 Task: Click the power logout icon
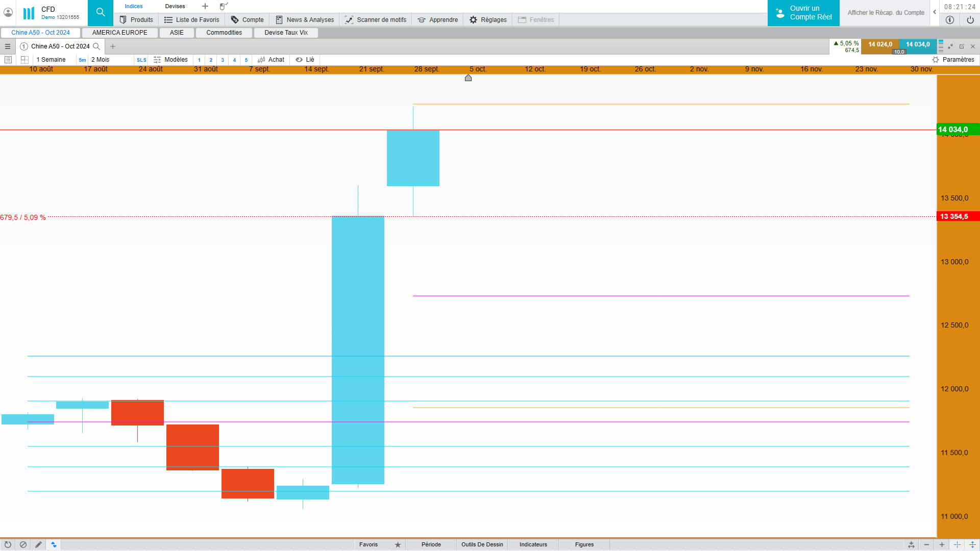(x=970, y=20)
